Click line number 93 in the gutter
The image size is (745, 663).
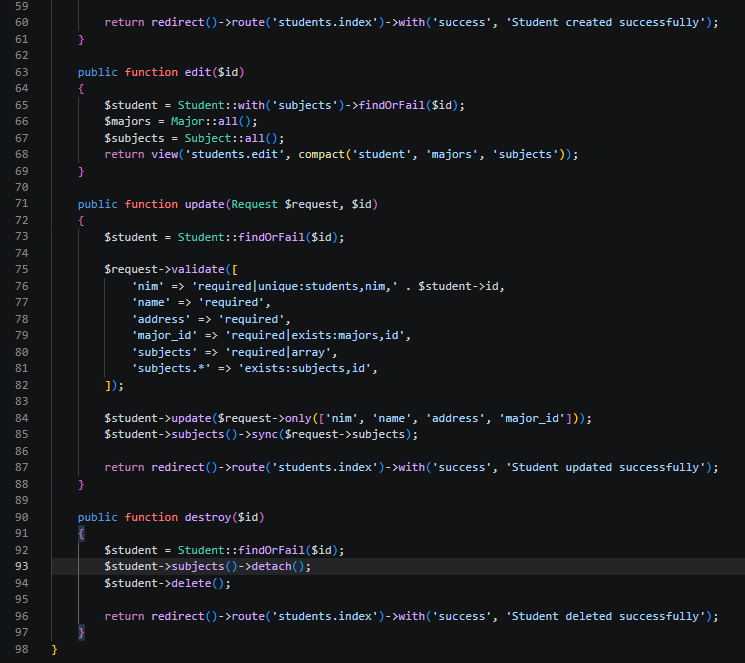(21, 567)
